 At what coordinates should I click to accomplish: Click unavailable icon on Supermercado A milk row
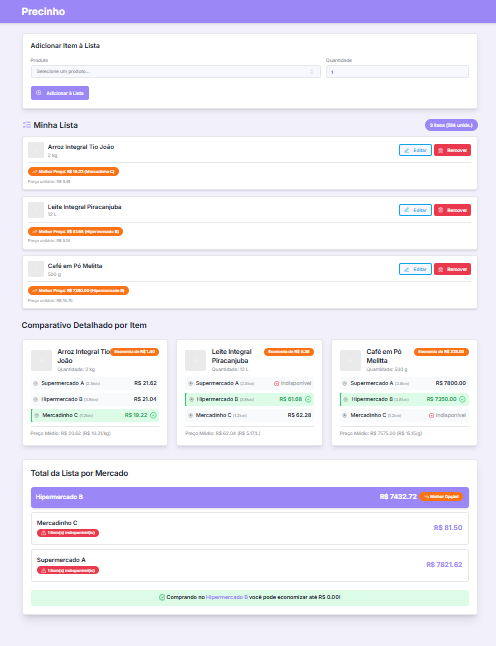pyautogui.click(x=276, y=384)
